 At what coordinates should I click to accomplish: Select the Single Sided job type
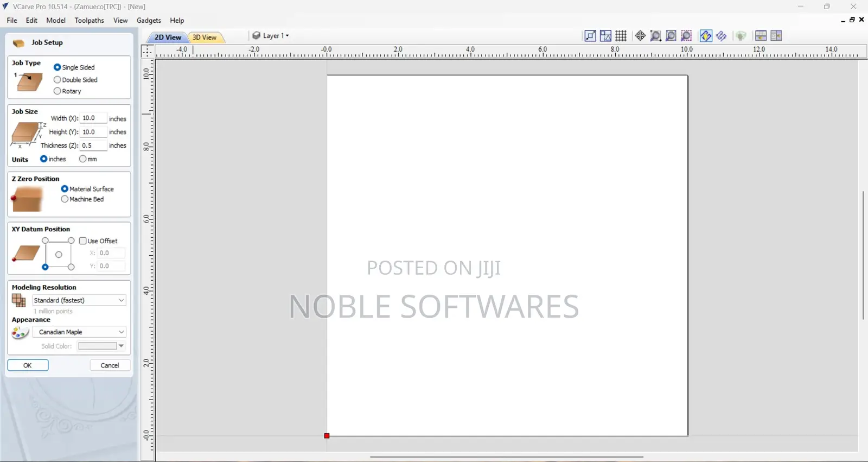tap(57, 67)
